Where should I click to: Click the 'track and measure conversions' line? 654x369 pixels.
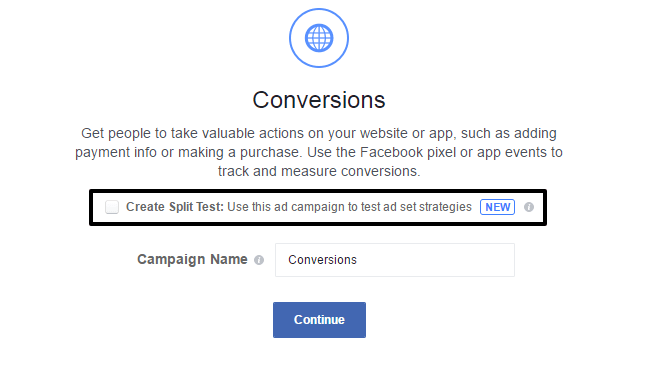[319, 171]
